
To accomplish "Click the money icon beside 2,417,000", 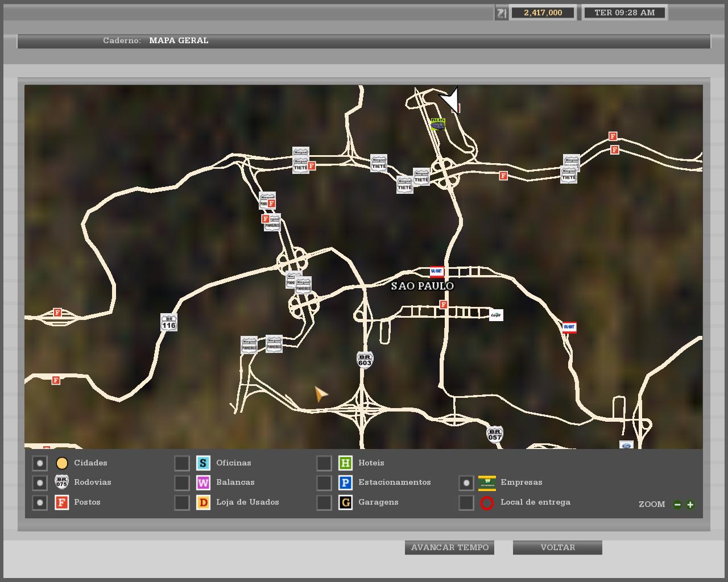I will (501, 13).
